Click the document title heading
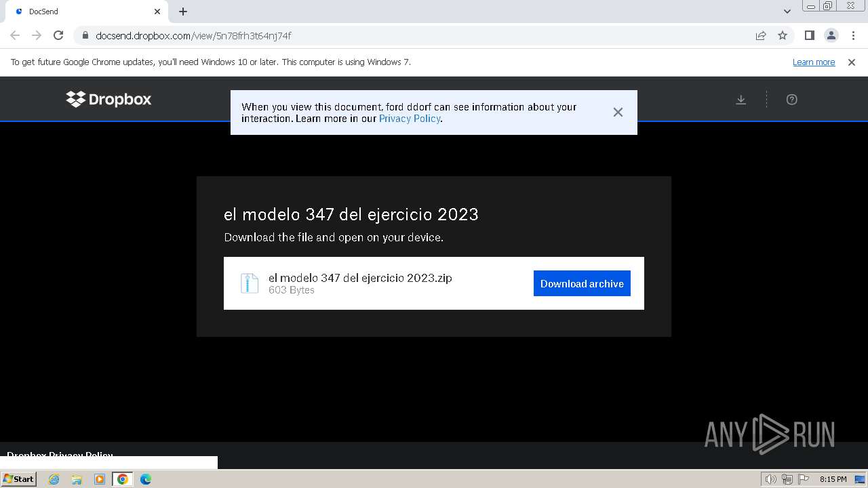The image size is (868, 488). (351, 214)
